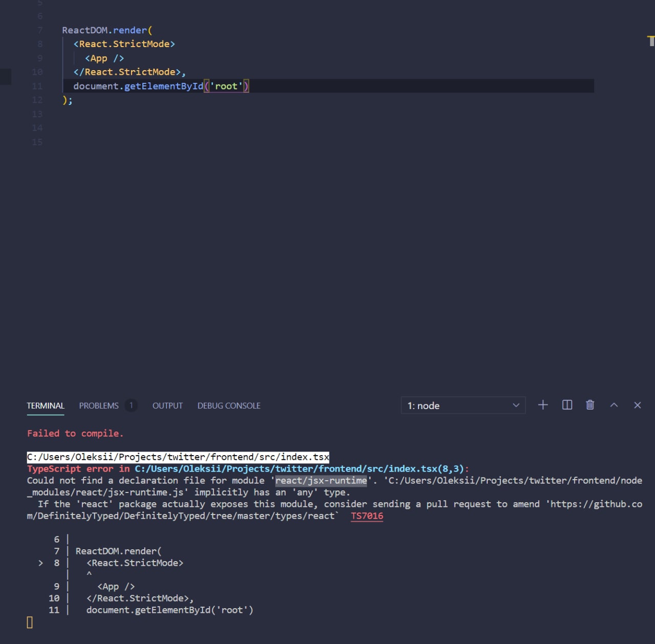Click the white-highlighted index.tsx file path
The height and width of the screenshot is (644, 655).
(178, 457)
